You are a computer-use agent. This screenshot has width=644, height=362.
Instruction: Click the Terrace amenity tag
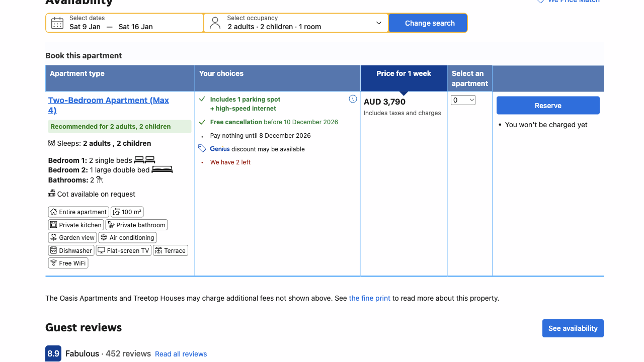(x=171, y=250)
